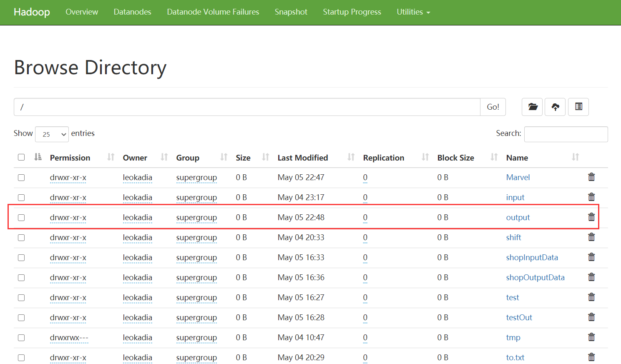Check the box for input row
Viewport: 621px width, 364px height.
[21, 198]
